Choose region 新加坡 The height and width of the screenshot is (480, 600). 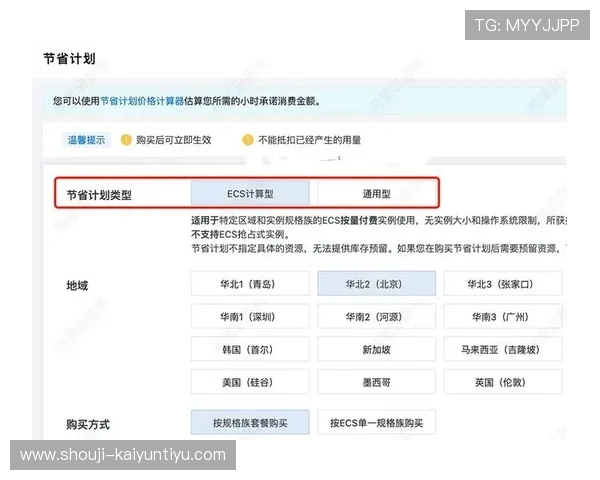click(x=377, y=349)
